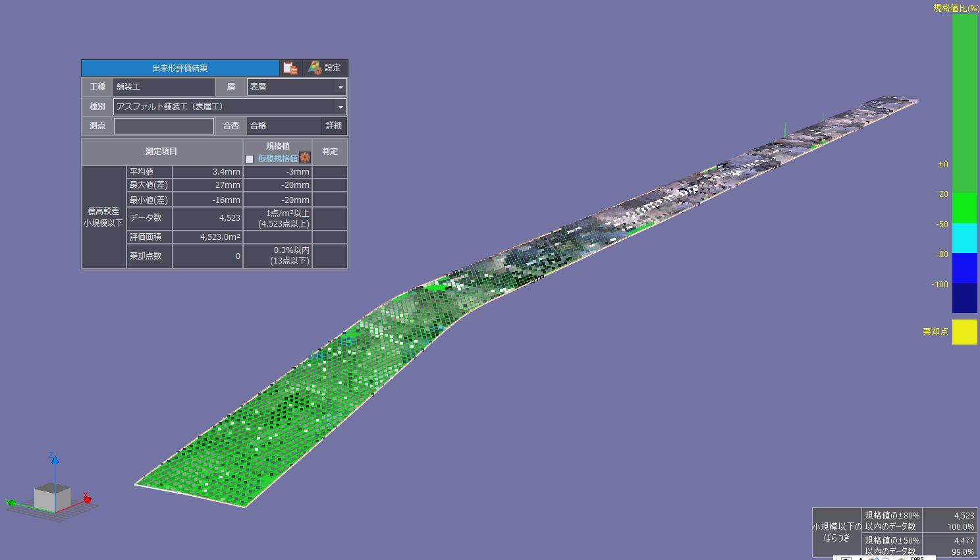
Task: Enable the 仮想規格値 checkbox
Action: (249, 159)
